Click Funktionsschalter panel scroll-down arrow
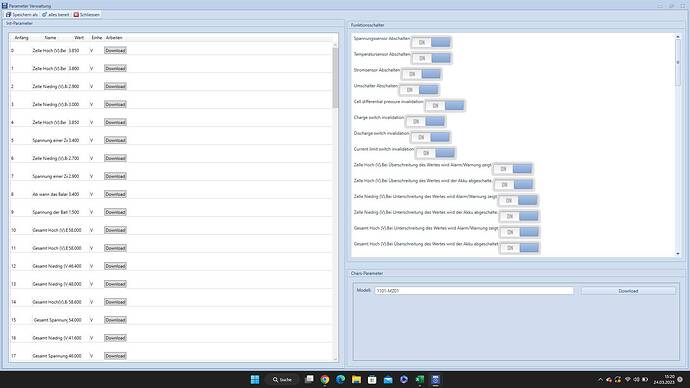Screen dimensions: 690x388 [678, 254]
